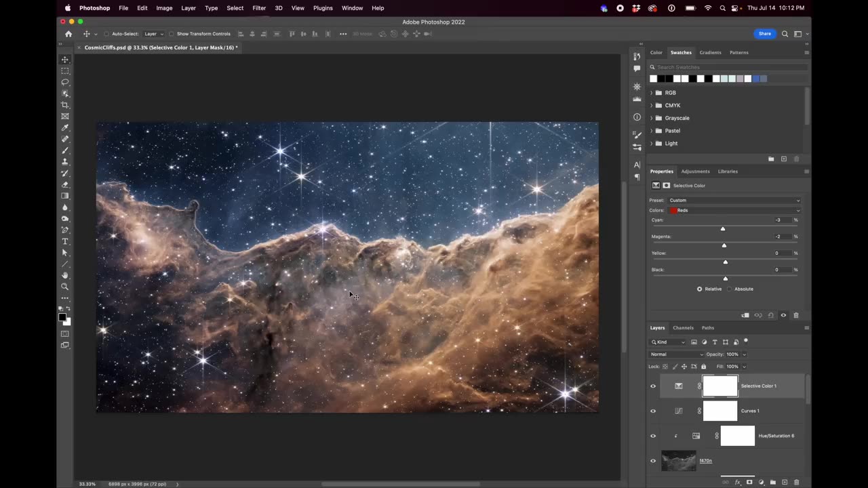This screenshot has width=868, height=488.
Task: Select the Frame tool
Action: [x=65, y=117]
